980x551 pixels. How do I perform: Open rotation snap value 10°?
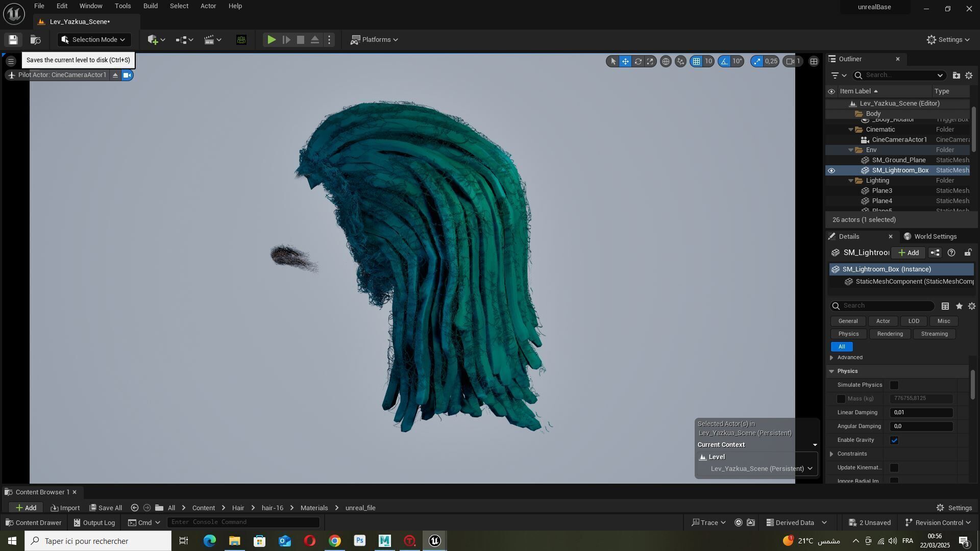(738, 61)
